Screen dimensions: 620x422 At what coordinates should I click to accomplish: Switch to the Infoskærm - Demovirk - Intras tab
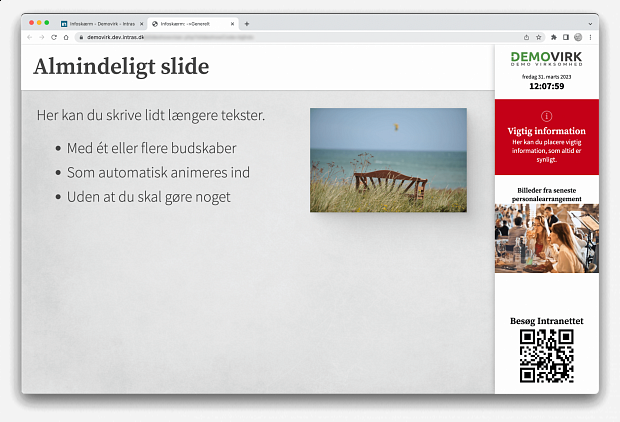pyautogui.click(x=102, y=24)
